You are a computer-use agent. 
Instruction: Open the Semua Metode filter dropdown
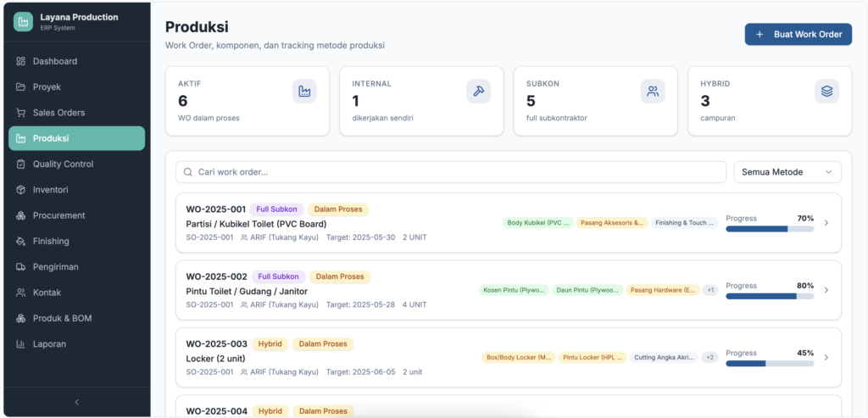tap(787, 172)
